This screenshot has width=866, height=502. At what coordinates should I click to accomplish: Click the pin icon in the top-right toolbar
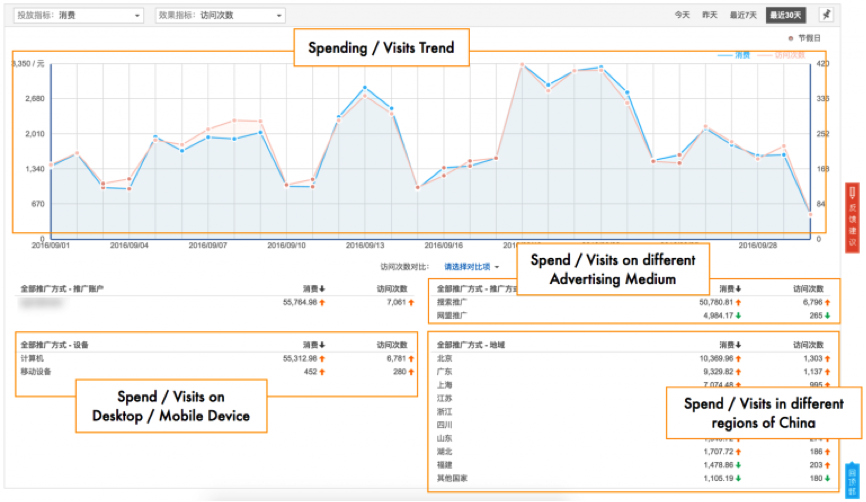pos(825,15)
